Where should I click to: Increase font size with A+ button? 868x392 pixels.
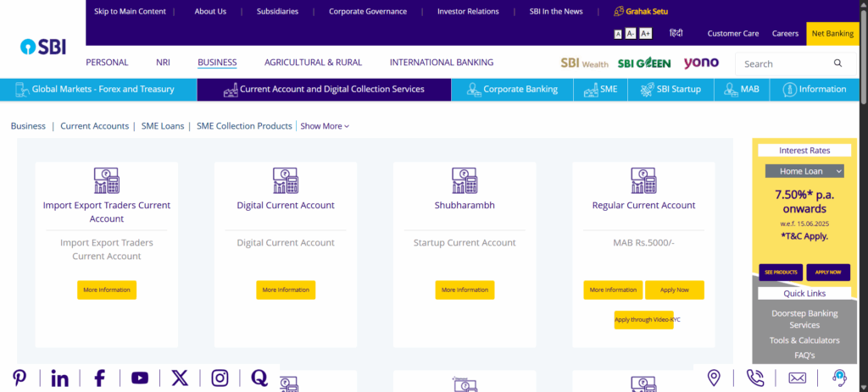645,34
